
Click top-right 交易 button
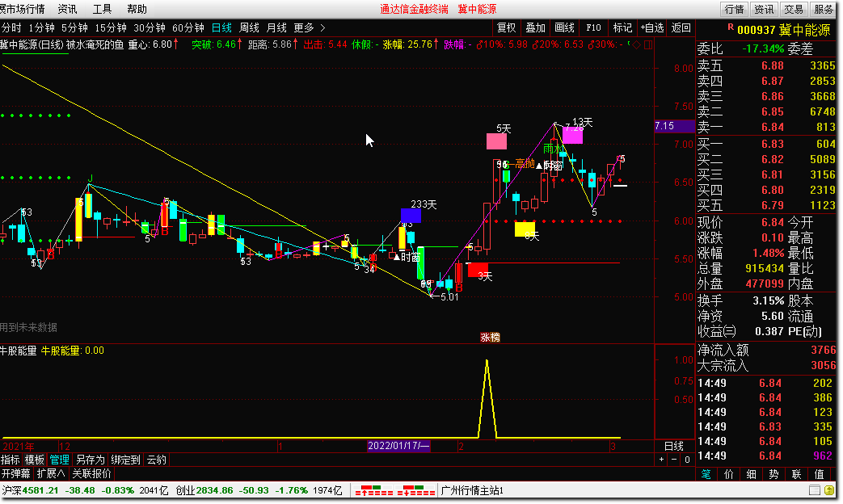793,9
